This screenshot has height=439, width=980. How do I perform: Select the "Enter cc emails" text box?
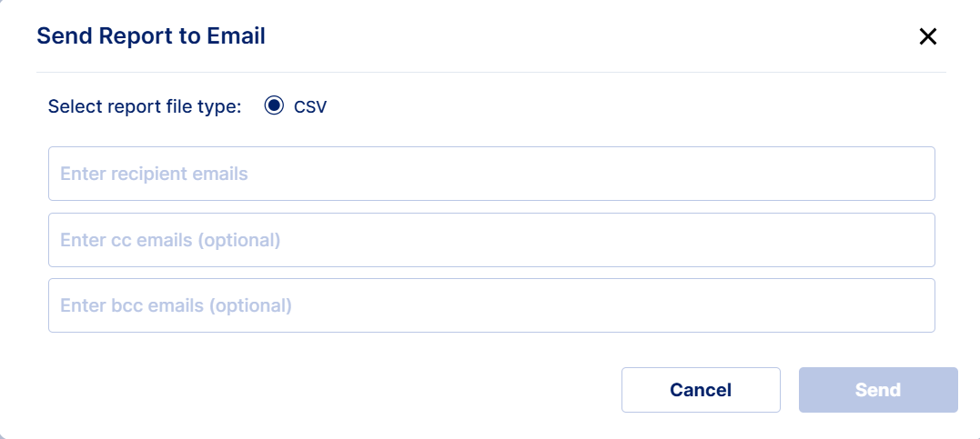click(x=491, y=240)
